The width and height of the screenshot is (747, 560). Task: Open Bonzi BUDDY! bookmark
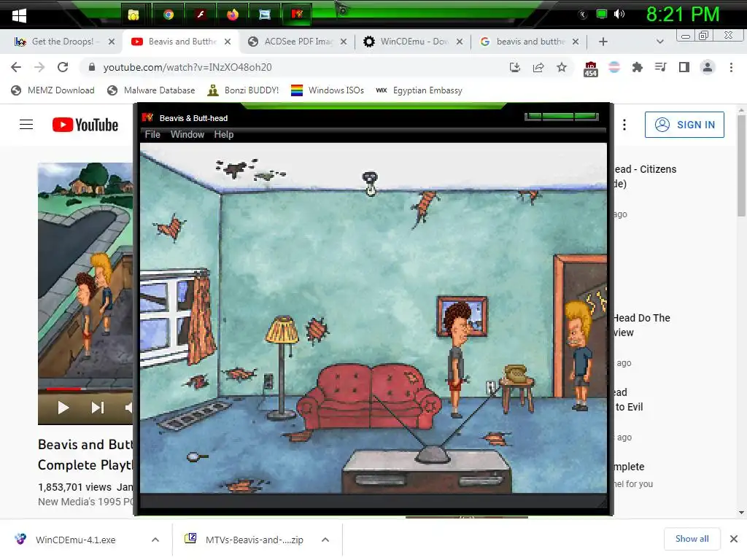coord(243,90)
